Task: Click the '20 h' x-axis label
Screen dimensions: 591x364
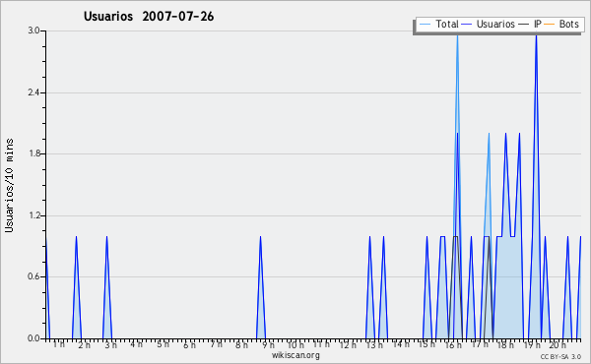Action: coord(558,345)
